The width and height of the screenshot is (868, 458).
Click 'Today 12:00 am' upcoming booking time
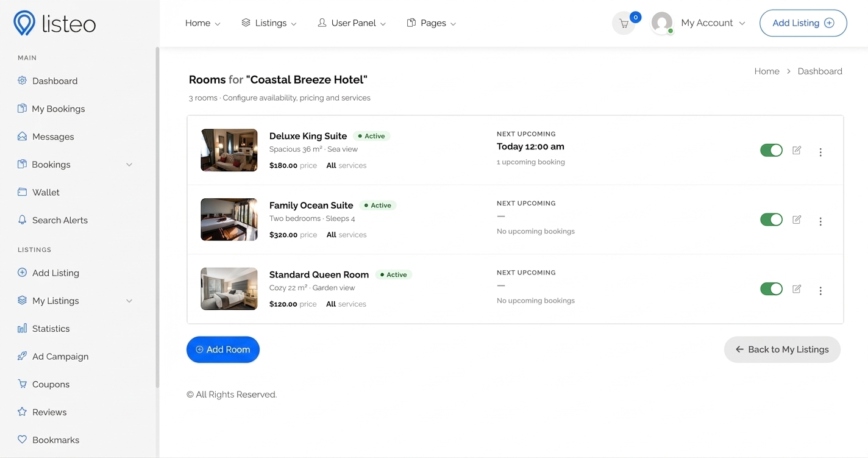click(530, 146)
